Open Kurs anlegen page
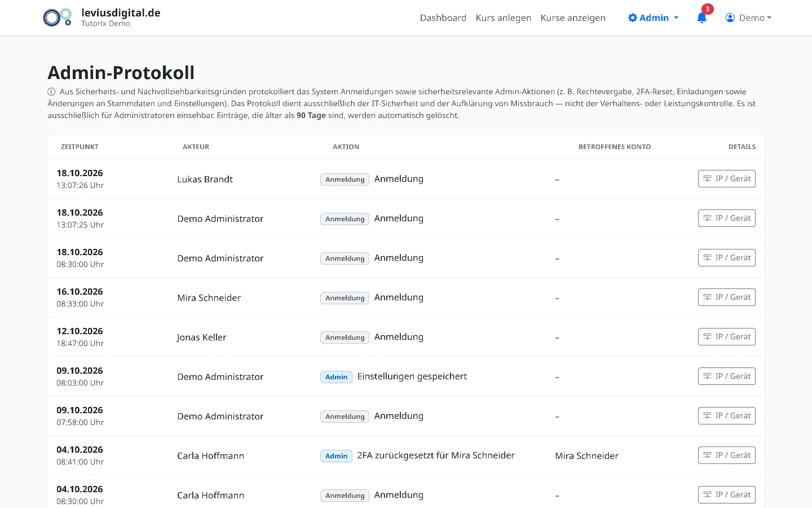The height and width of the screenshot is (508, 812). point(504,17)
